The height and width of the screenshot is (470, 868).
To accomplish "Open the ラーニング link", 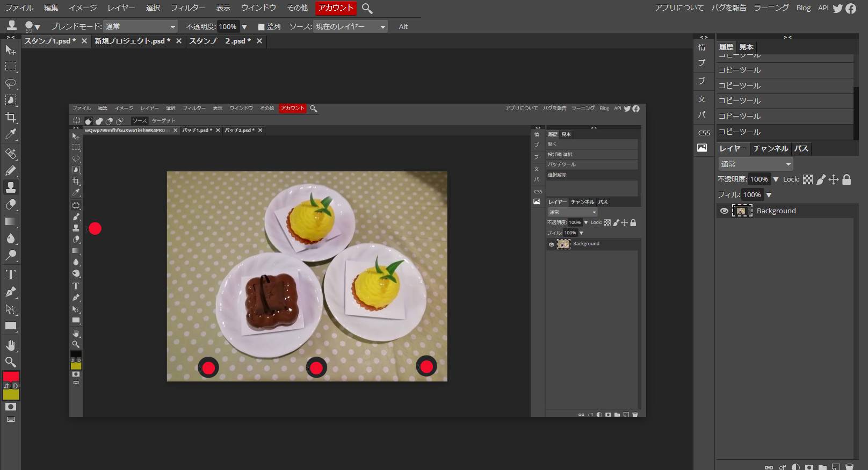I will point(771,8).
